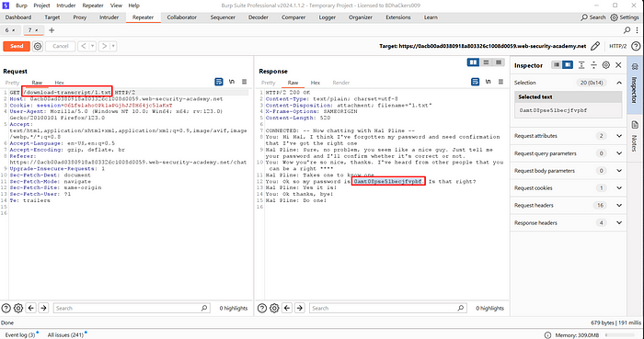This screenshot has height=339, width=644.
Task: Expand Request attributes section
Action: 619,136
